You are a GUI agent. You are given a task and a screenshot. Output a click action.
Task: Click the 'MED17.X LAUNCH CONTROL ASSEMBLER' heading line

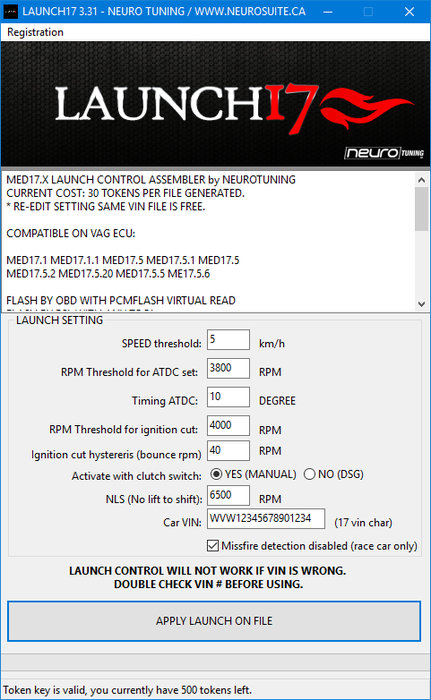[x=151, y=180]
